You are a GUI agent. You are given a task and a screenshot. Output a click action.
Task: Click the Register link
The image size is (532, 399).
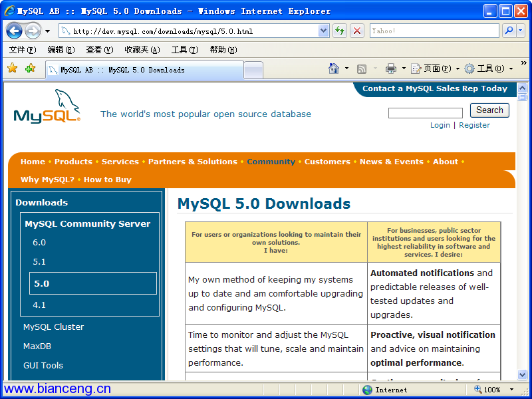[474, 125]
